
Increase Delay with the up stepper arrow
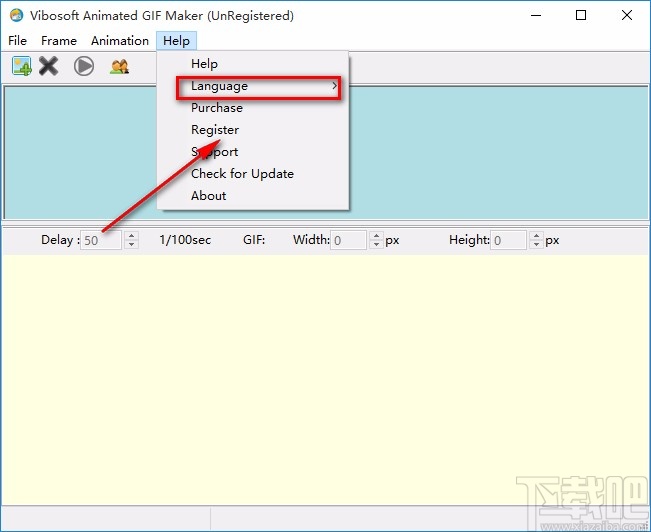point(131,235)
